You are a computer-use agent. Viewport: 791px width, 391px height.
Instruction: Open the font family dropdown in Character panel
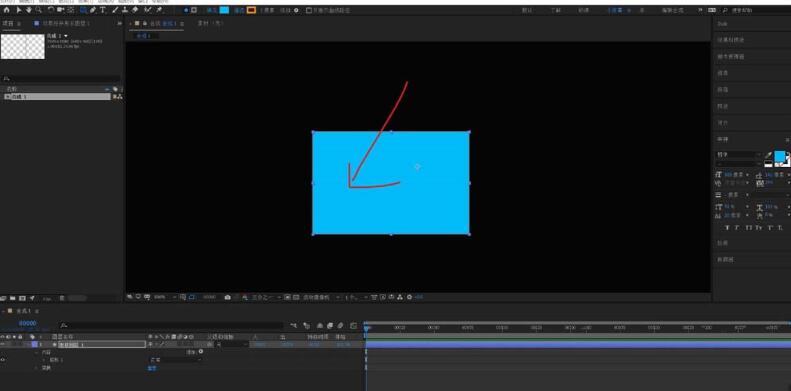739,154
